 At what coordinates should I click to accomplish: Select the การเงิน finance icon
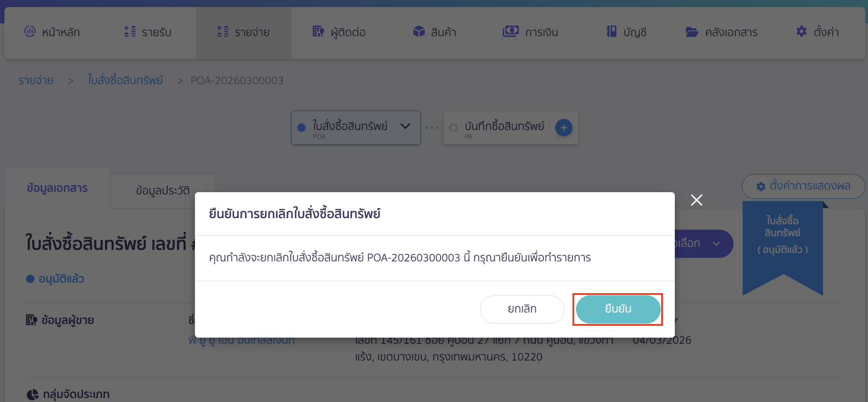click(x=510, y=31)
